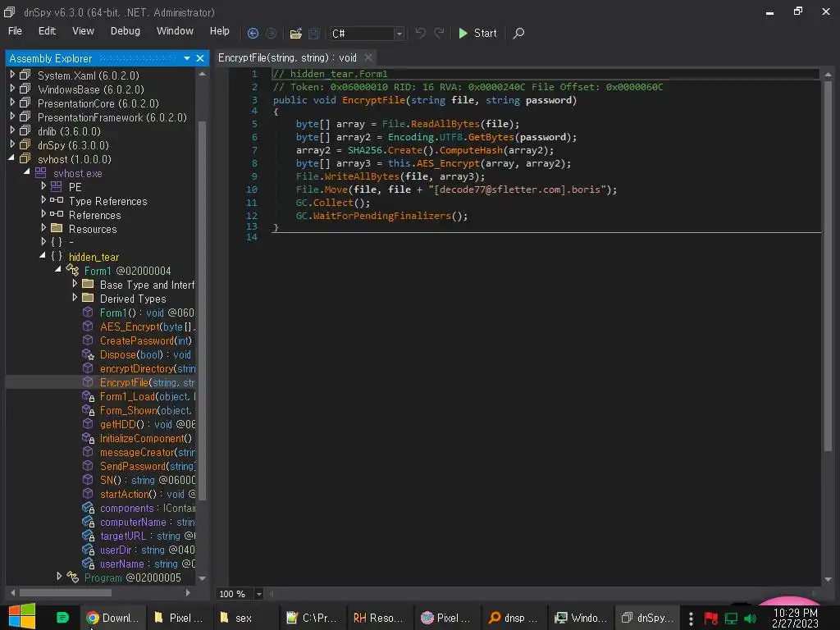Select the Resources folder in tree
This screenshot has height=630, width=840.
92,229
